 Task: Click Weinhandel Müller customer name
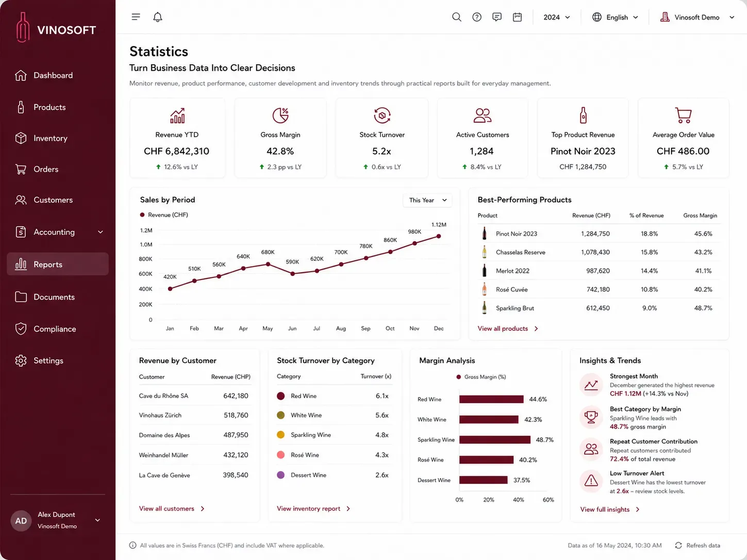click(163, 455)
